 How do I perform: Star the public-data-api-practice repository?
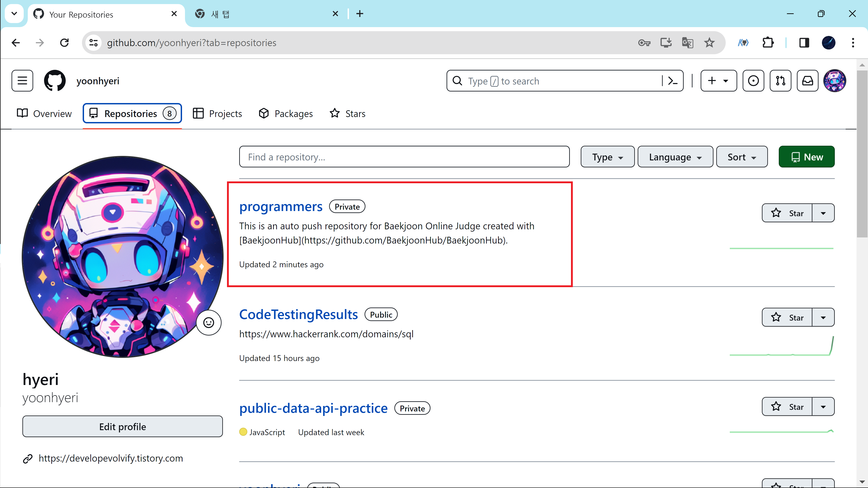point(787,407)
